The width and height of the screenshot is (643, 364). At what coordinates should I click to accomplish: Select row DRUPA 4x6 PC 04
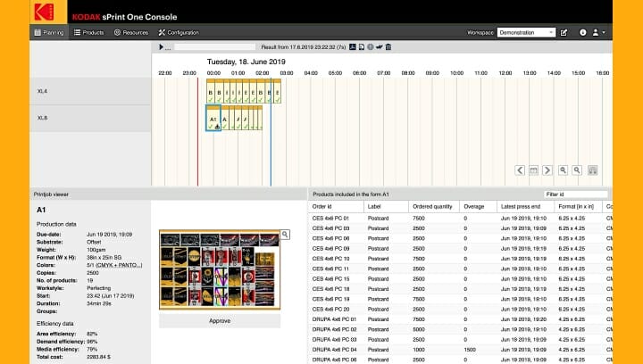[460, 349]
